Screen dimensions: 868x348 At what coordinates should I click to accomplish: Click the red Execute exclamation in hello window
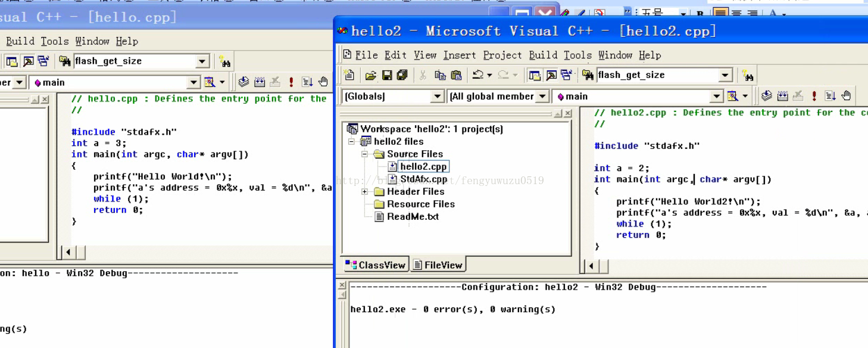(291, 82)
